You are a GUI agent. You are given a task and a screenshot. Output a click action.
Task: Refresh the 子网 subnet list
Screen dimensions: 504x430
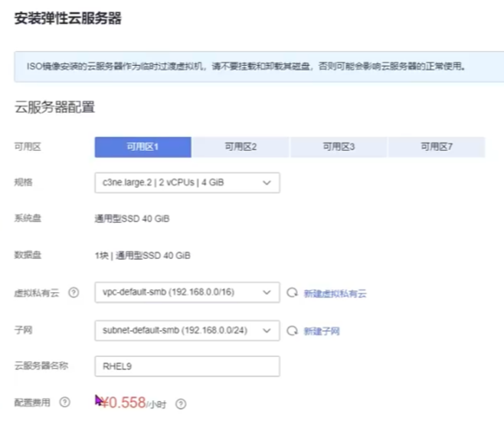pos(291,330)
